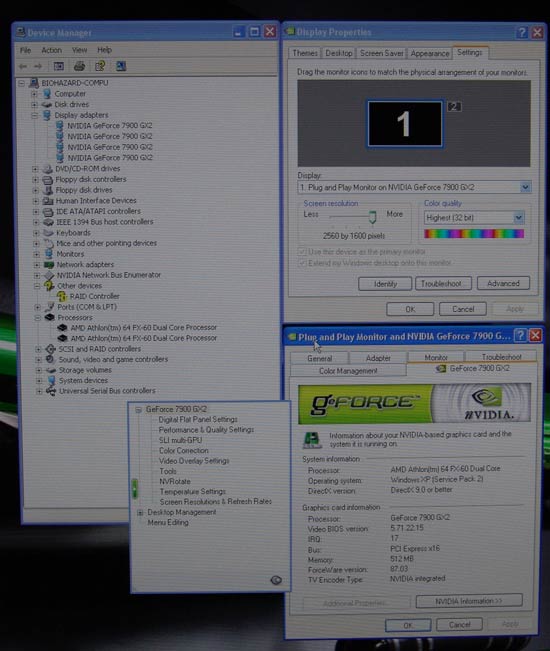Collapse the Display adapters node
This screenshot has height=651, width=550.
tap(35, 115)
